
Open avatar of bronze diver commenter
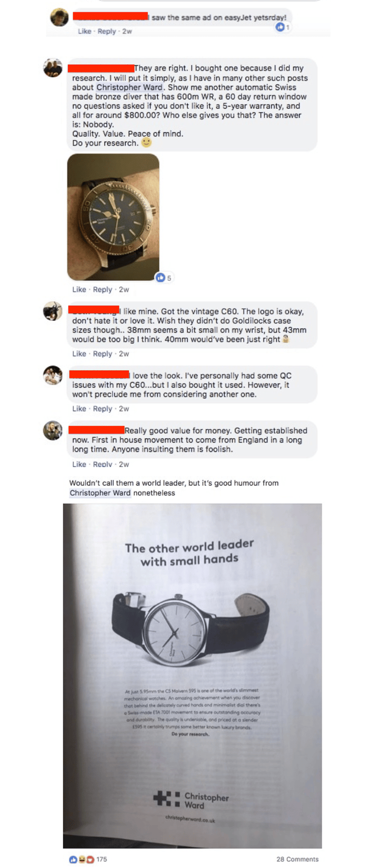(53, 68)
